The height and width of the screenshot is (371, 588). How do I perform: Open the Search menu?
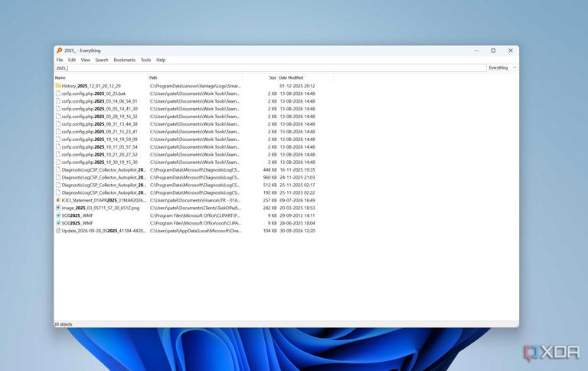point(102,60)
